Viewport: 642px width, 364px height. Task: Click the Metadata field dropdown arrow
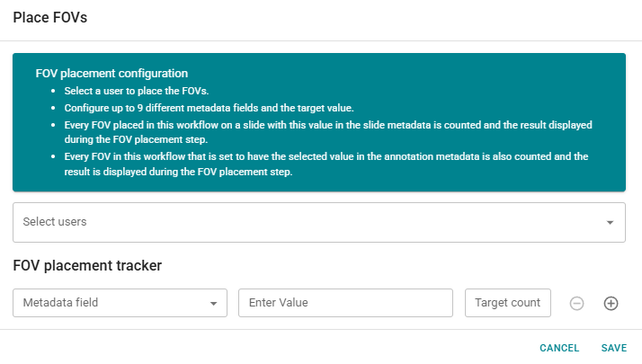pyautogui.click(x=213, y=304)
